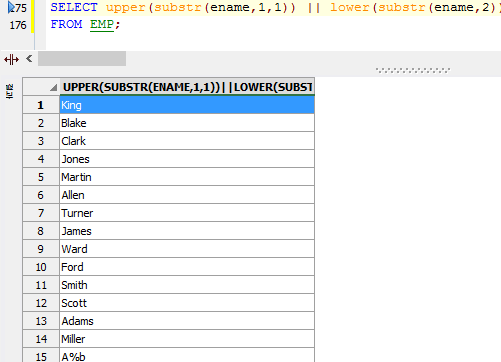Image resolution: width=501 pixels, height=362 pixels.
Task: Select row header number 5
Action: 41,177
